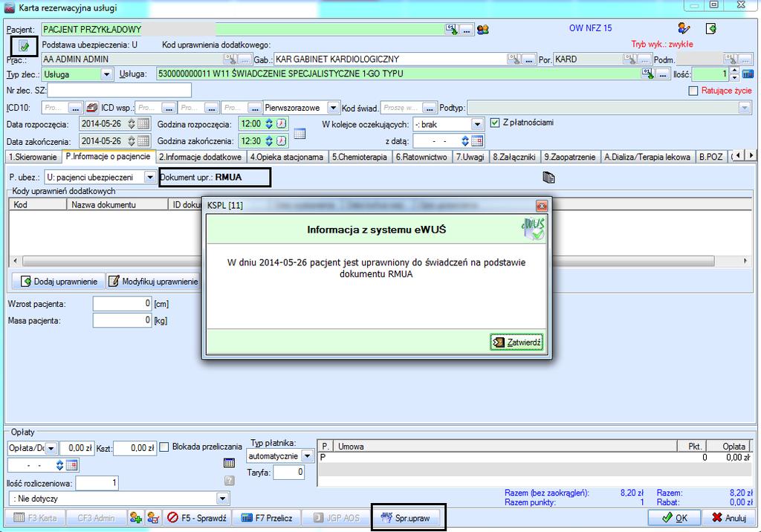Expand the Podtyp dropdown

pyautogui.click(x=745, y=108)
